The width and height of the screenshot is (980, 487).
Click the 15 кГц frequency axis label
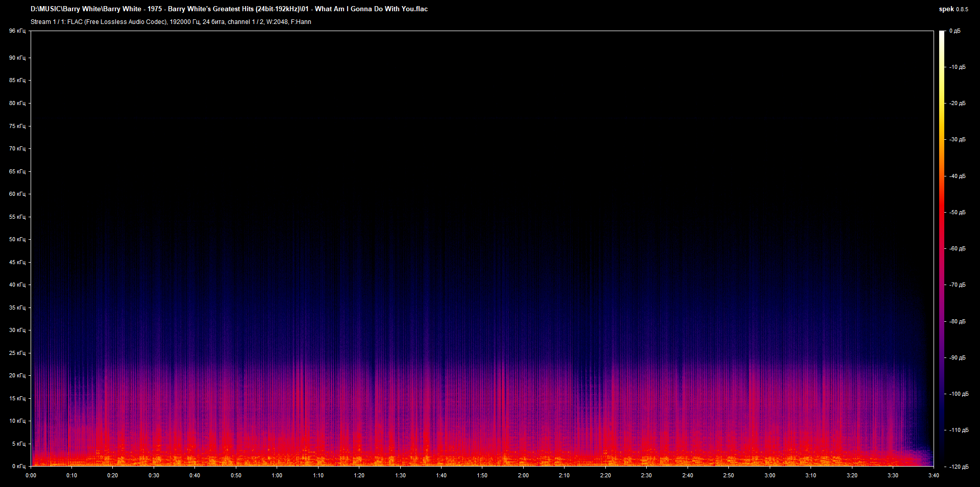coord(17,398)
